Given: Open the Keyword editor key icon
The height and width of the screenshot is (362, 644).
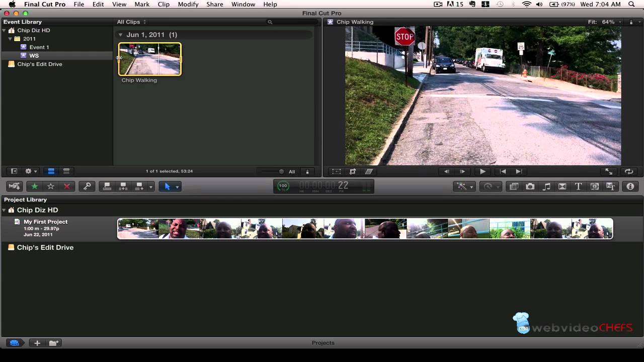Looking at the screenshot, I should [87, 187].
